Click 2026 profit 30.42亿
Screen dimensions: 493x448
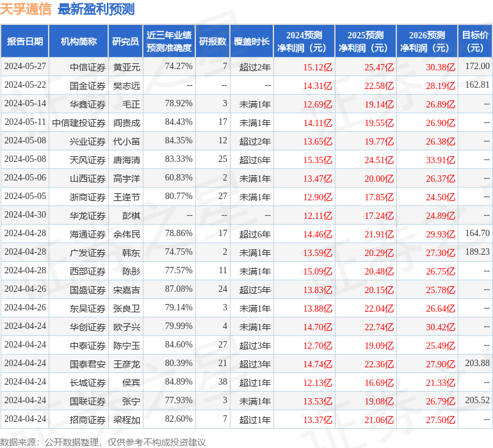coord(440,327)
